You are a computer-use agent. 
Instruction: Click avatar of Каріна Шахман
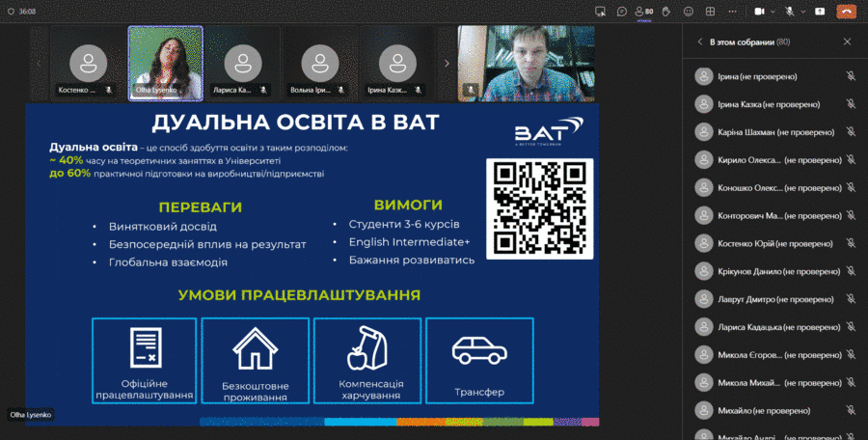[704, 132]
